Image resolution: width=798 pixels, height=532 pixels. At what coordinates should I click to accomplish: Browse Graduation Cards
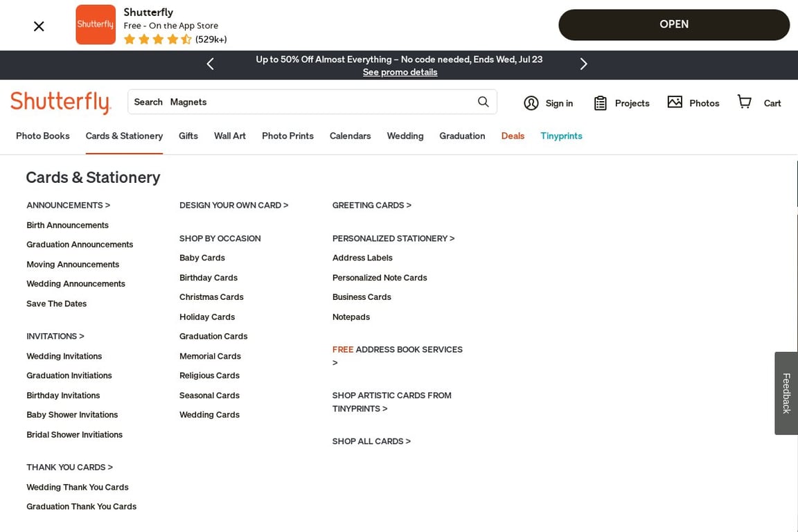(x=213, y=336)
